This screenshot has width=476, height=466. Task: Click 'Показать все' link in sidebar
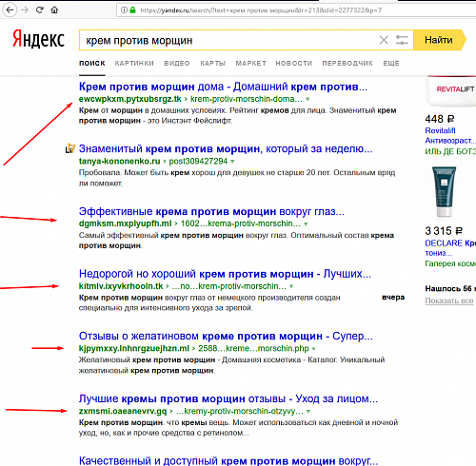(x=449, y=301)
